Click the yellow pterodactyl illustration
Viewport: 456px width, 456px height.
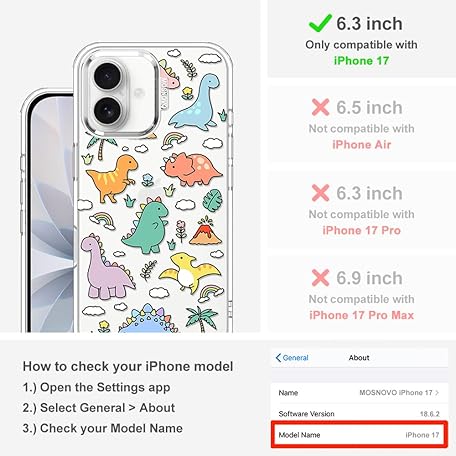pyautogui.click(x=189, y=272)
